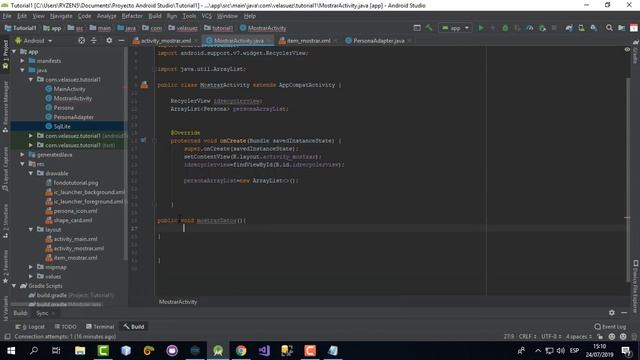
Task: Open Project Structure icon in toolbar
Action: (621, 28)
